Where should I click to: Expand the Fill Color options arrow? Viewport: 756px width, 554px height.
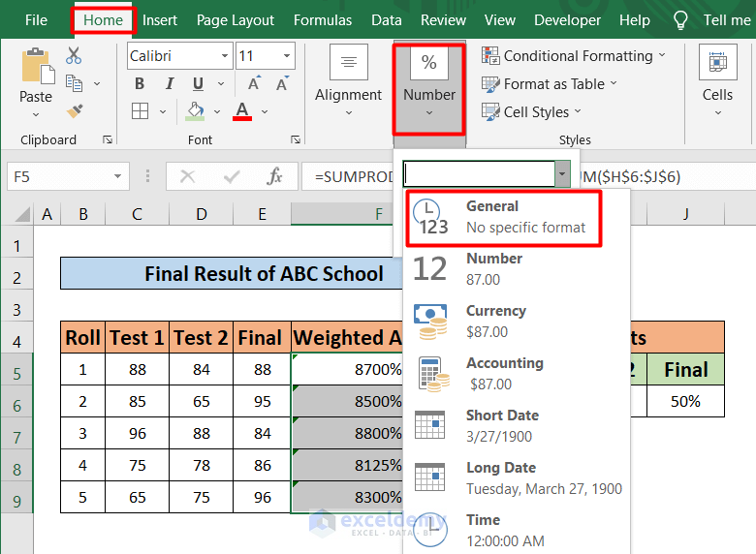[217, 111]
